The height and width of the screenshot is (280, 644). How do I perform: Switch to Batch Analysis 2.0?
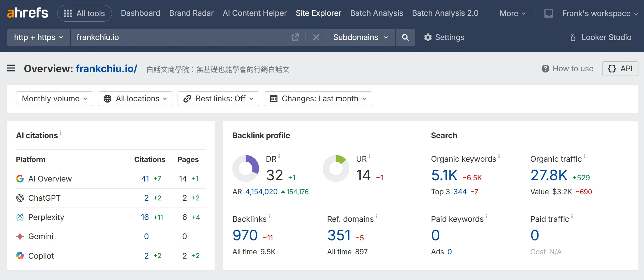(x=445, y=13)
